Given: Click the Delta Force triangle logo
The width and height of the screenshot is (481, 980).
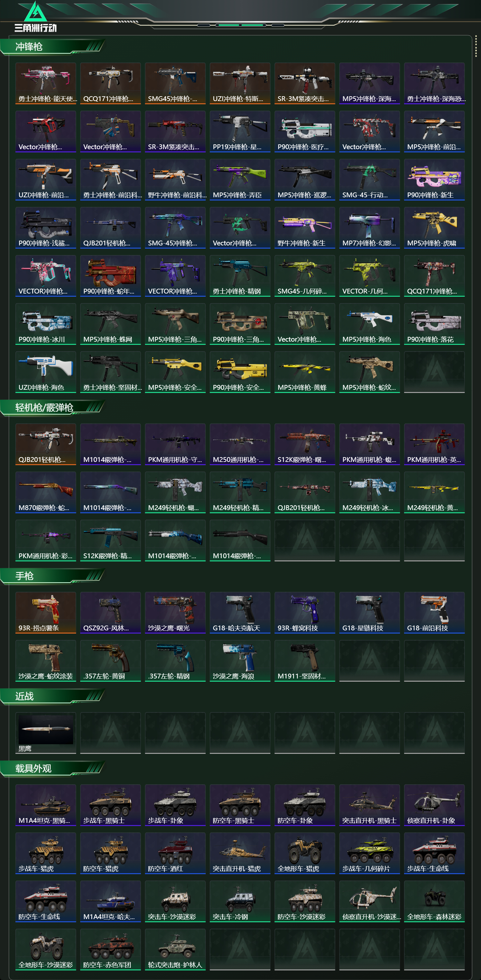Looking at the screenshot, I should [35, 12].
